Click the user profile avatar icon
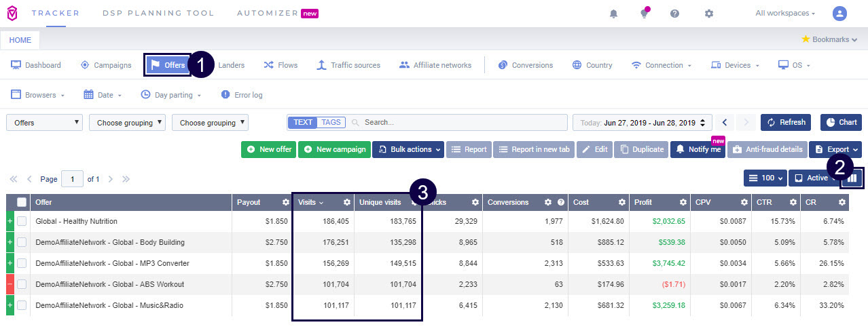Image resolution: width=868 pixels, height=331 pixels. (839, 14)
